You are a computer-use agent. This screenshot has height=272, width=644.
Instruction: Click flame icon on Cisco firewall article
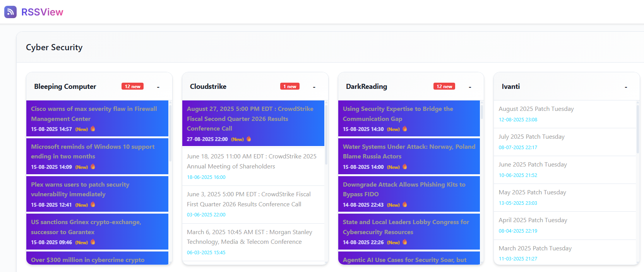[x=93, y=129]
